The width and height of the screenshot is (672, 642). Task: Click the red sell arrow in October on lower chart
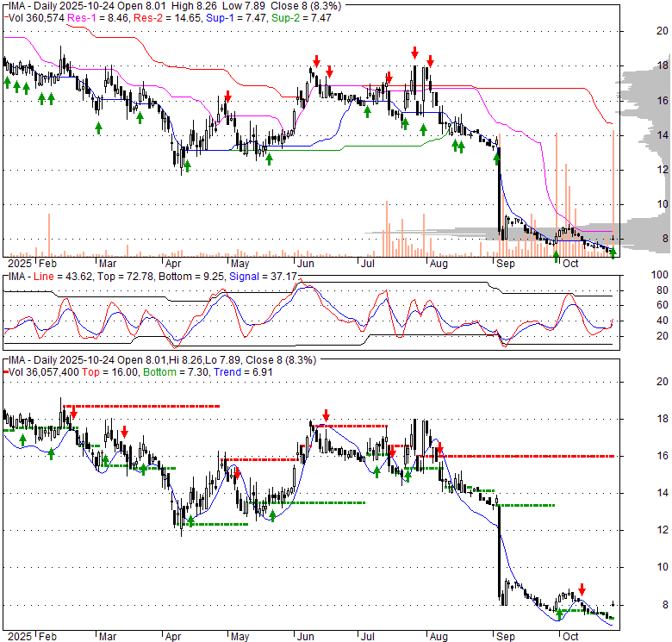point(582,588)
